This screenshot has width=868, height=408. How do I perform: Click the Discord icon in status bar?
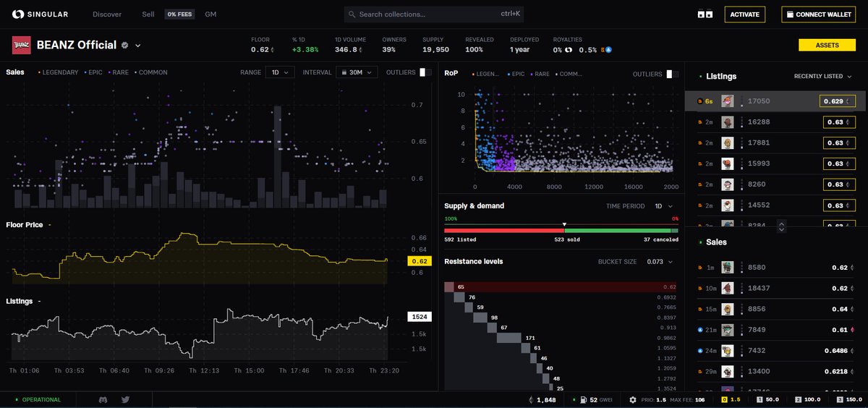tap(103, 399)
